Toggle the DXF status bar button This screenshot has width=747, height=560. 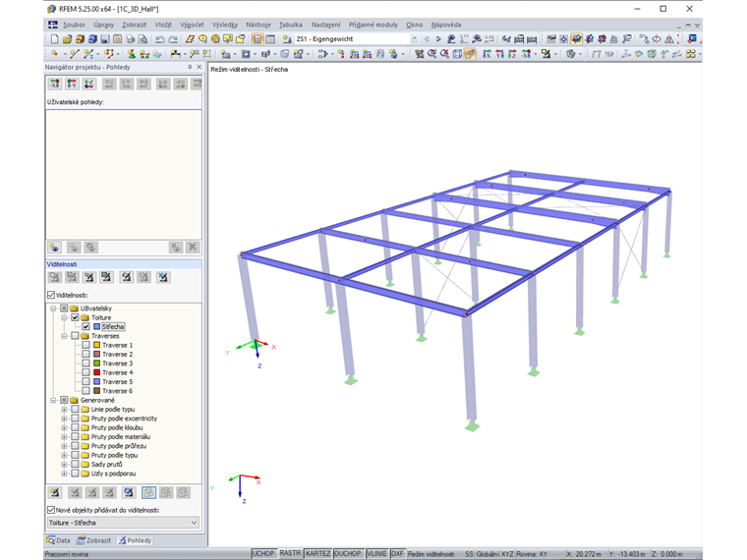397,553
